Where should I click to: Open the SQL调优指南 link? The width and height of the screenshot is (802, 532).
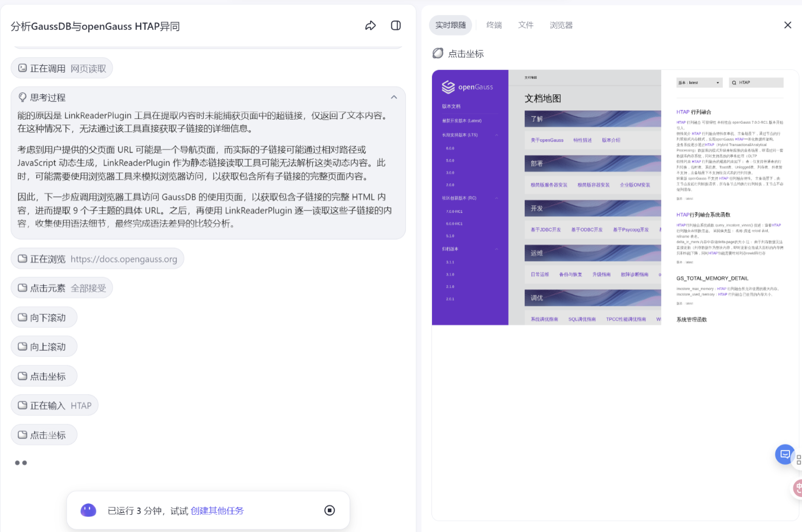coord(582,319)
